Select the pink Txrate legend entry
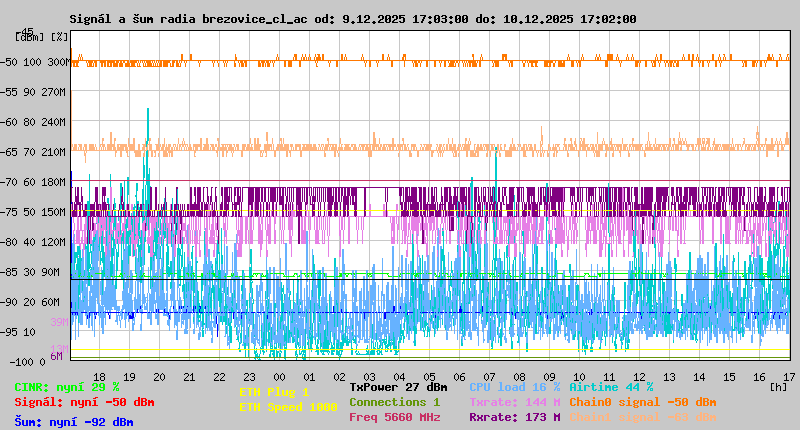The width and height of the screenshot is (800, 430). click(515, 402)
